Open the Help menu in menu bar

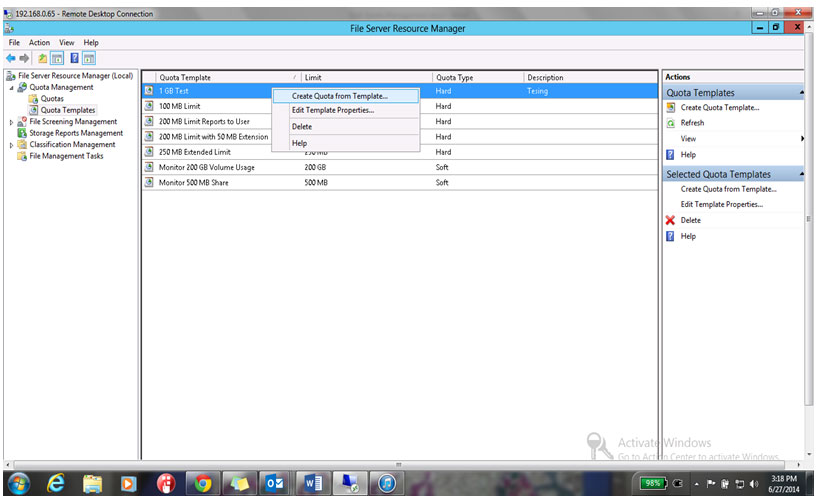[x=91, y=42]
